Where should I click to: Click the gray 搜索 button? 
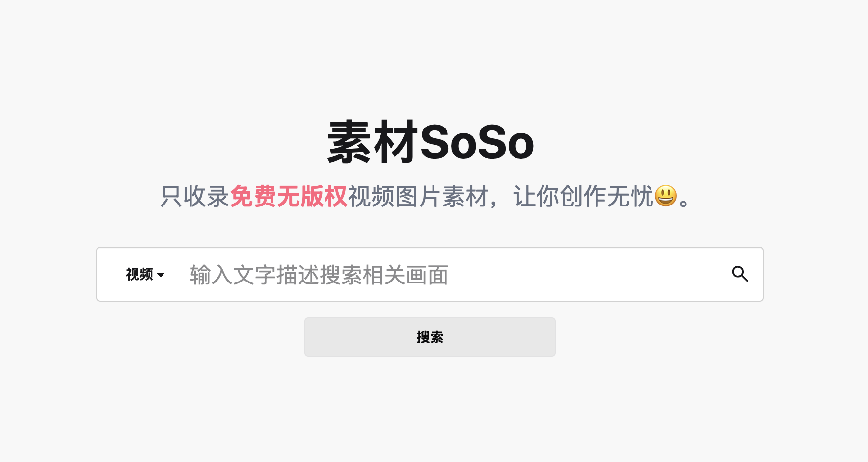[x=430, y=337]
